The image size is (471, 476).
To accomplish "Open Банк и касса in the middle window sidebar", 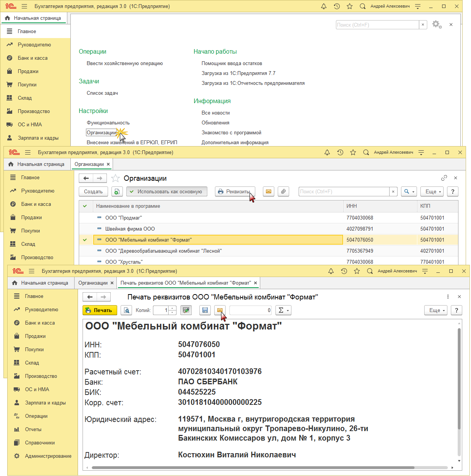I will click(x=36, y=204).
